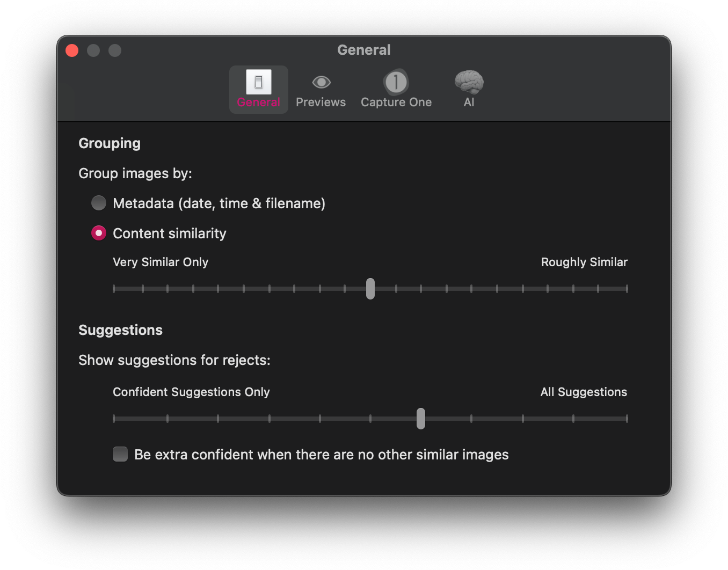Set suggestions slider to rightmost All Suggestions tick
Image resolution: width=728 pixels, height=570 pixels.
point(627,419)
